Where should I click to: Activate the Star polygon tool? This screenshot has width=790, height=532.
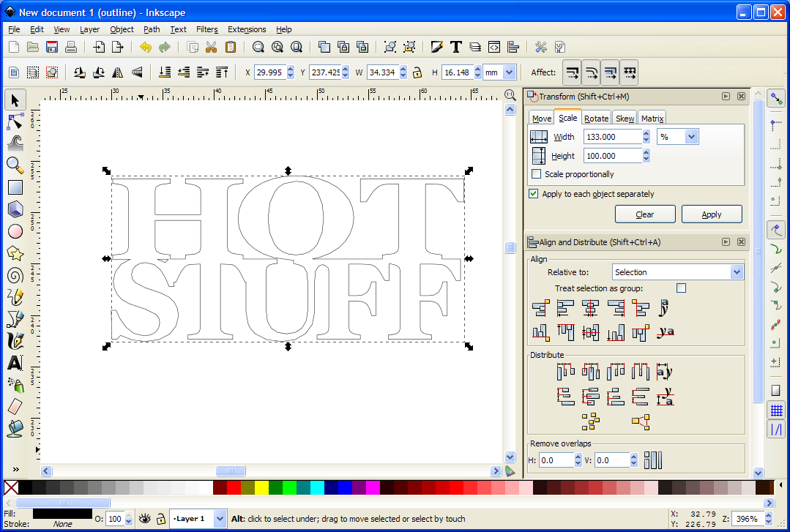tap(15, 253)
